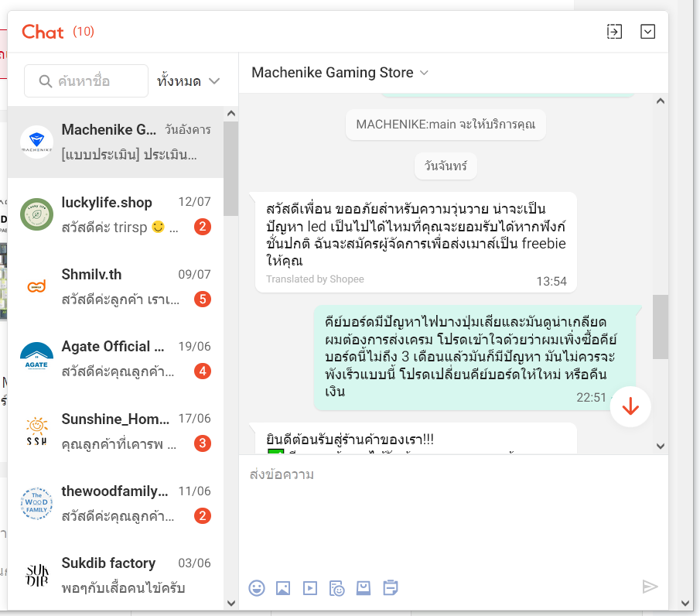Click the unread badge 2 on luckylife.shop
The image size is (700, 616).
[x=202, y=227]
